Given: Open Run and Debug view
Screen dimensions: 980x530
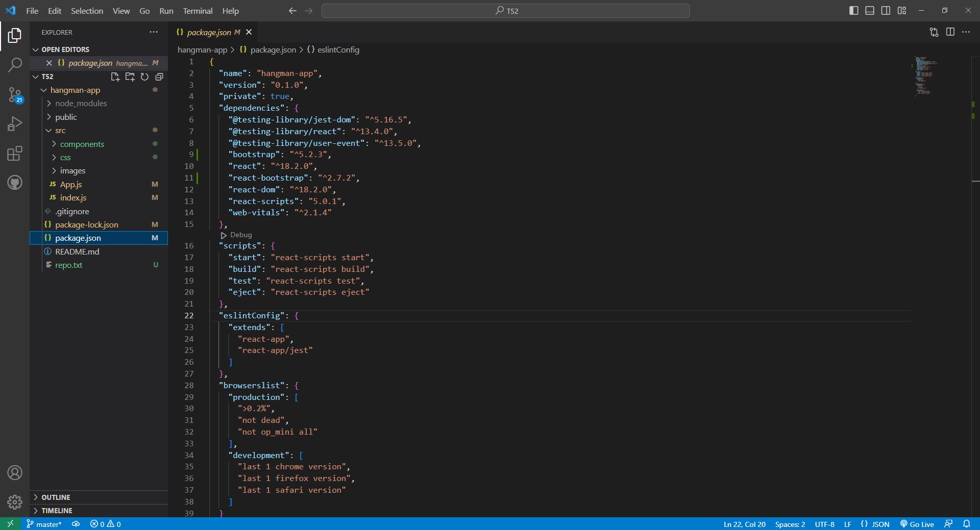Looking at the screenshot, I should tap(15, 124).
